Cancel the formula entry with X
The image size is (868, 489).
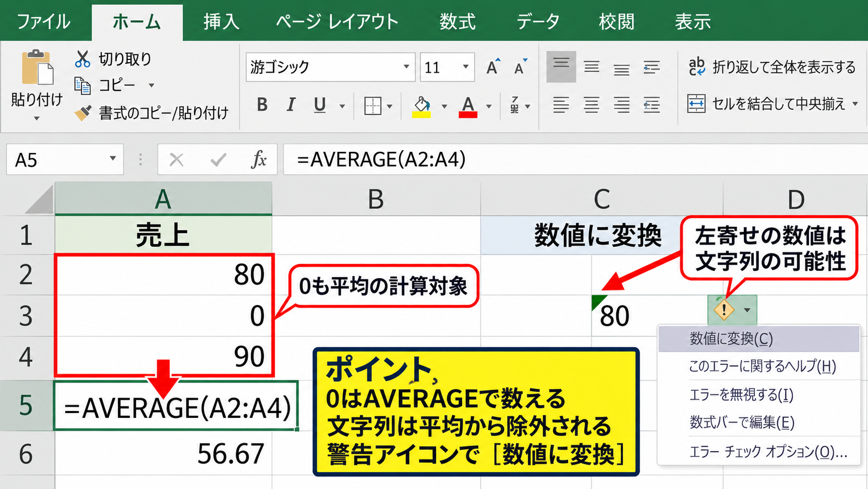click(177, 160)
